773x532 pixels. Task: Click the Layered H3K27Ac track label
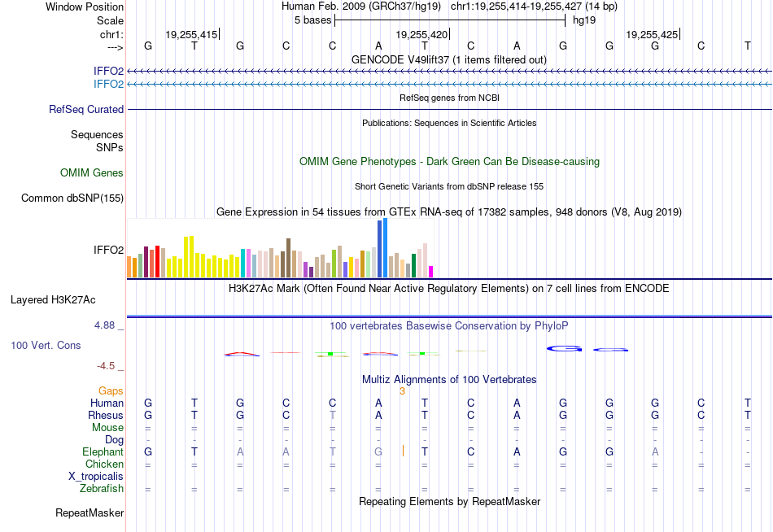pos(53,300)
